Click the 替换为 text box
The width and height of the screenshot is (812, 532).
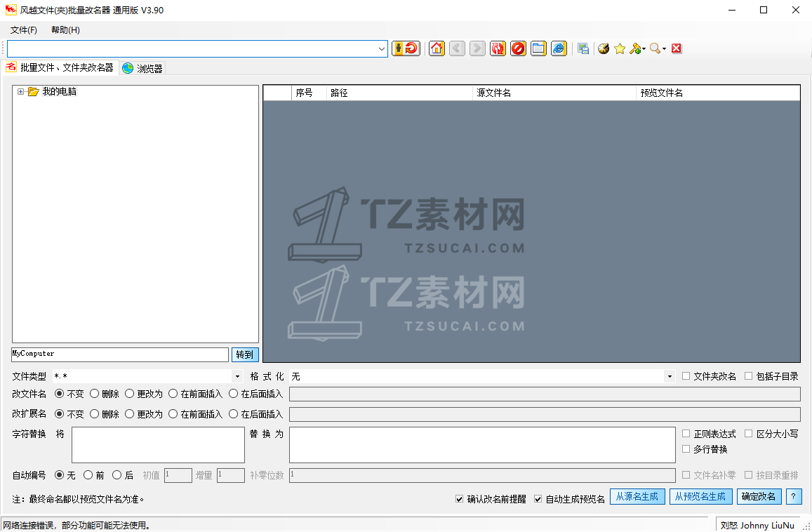click(482, 445)
